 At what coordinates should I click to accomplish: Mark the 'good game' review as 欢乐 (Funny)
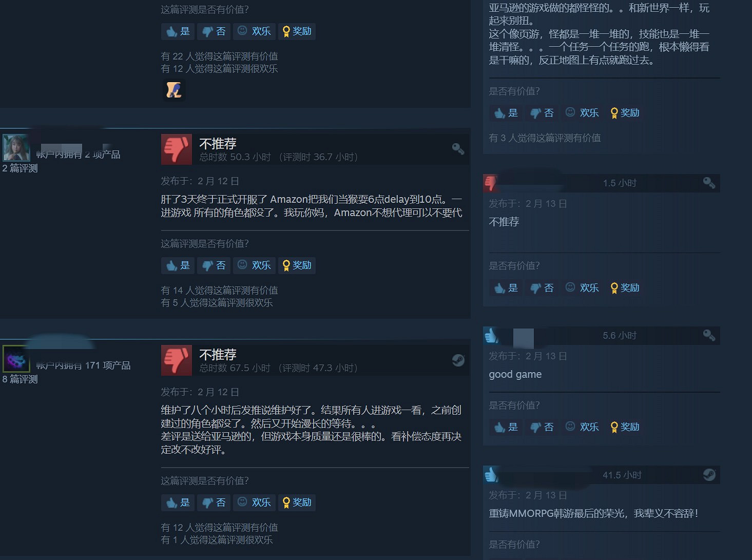point(582,427)
